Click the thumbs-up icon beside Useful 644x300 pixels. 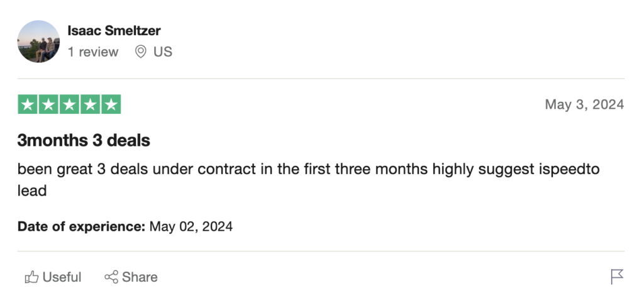pos(31,277)
